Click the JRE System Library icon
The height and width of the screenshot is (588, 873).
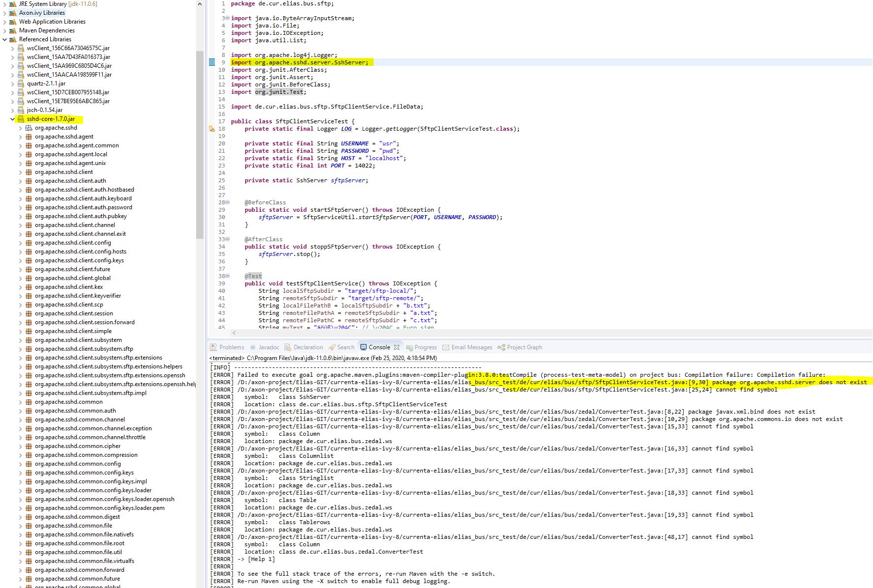pos(13,4)
